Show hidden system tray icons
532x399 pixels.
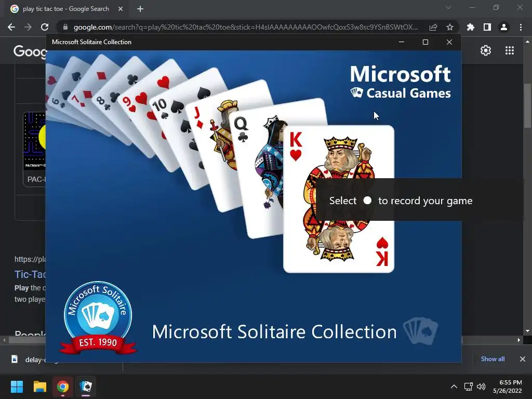click(x=454, y=387)
